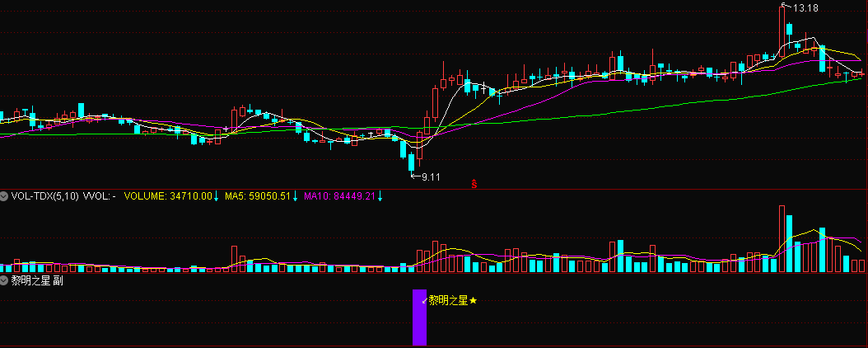Click the candlestick at the 9.11 low
Viewport: 868px width, 348px height.
[x=411, y=162]
